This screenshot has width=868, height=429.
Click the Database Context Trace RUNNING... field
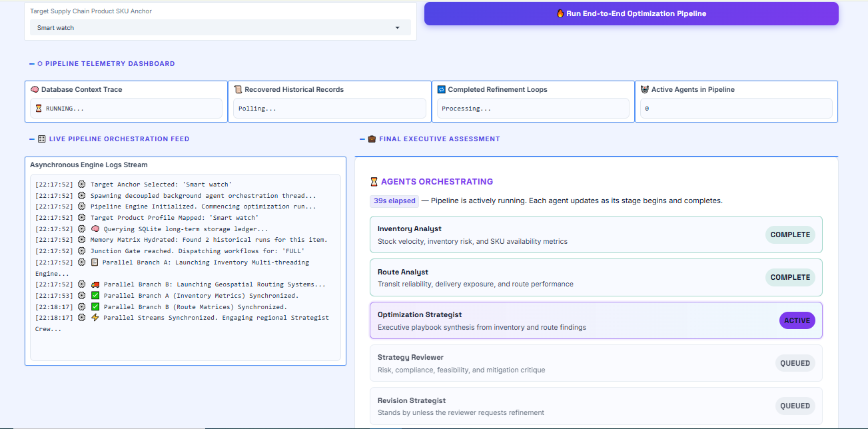coord(126,109)
